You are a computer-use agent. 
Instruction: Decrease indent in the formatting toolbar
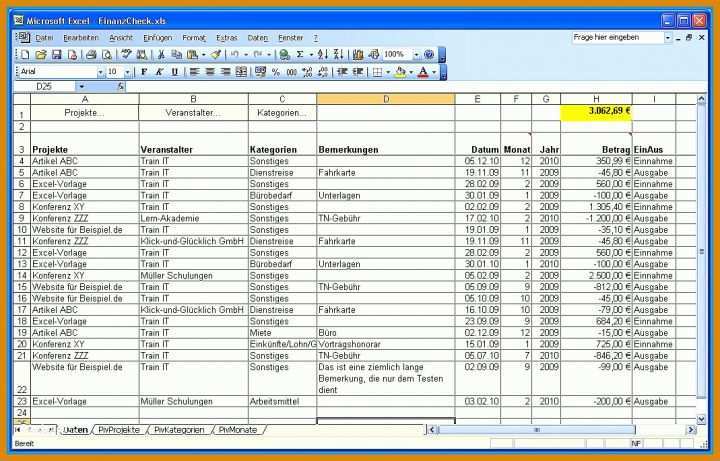point(342,72)
